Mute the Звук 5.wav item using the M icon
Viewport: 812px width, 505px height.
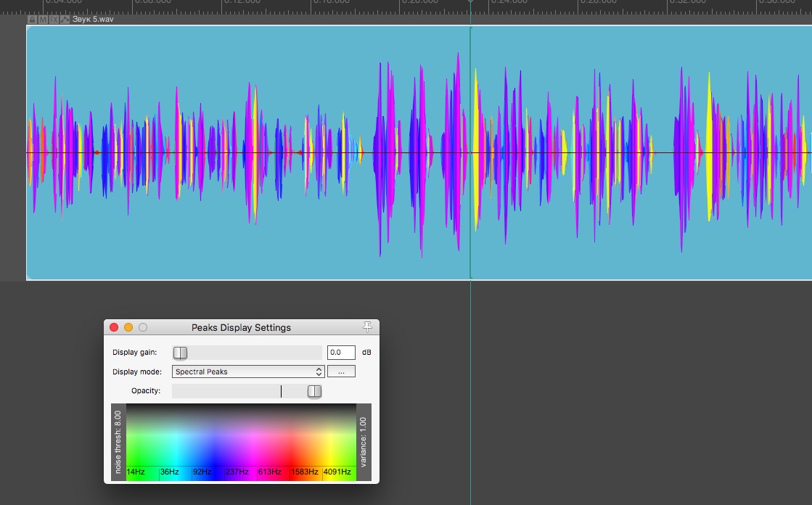point(43,20)
